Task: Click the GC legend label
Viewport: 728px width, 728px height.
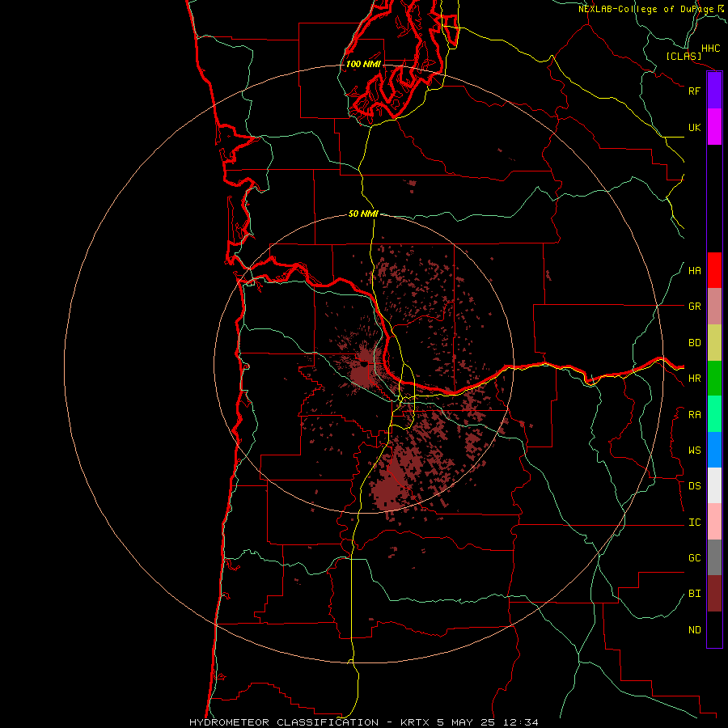Action: (694, 558)
